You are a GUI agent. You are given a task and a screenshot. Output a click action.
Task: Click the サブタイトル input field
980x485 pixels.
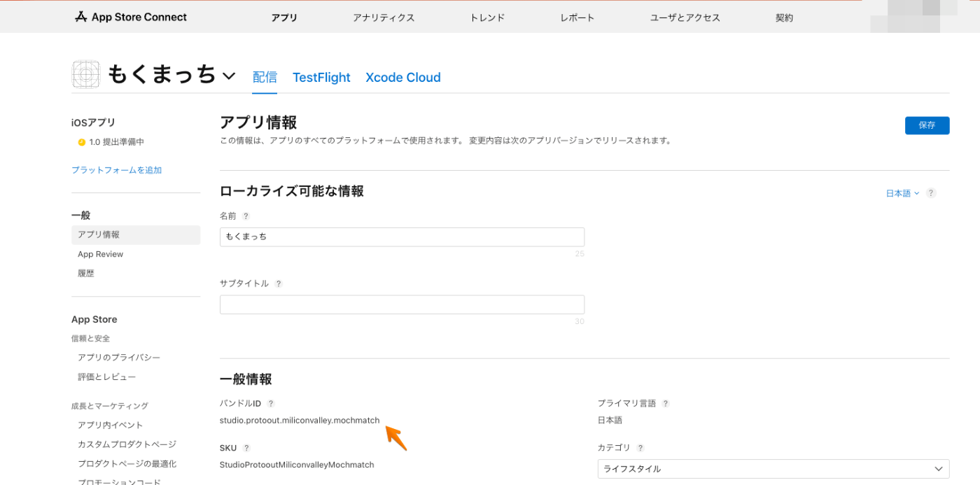tap(402, 304)
